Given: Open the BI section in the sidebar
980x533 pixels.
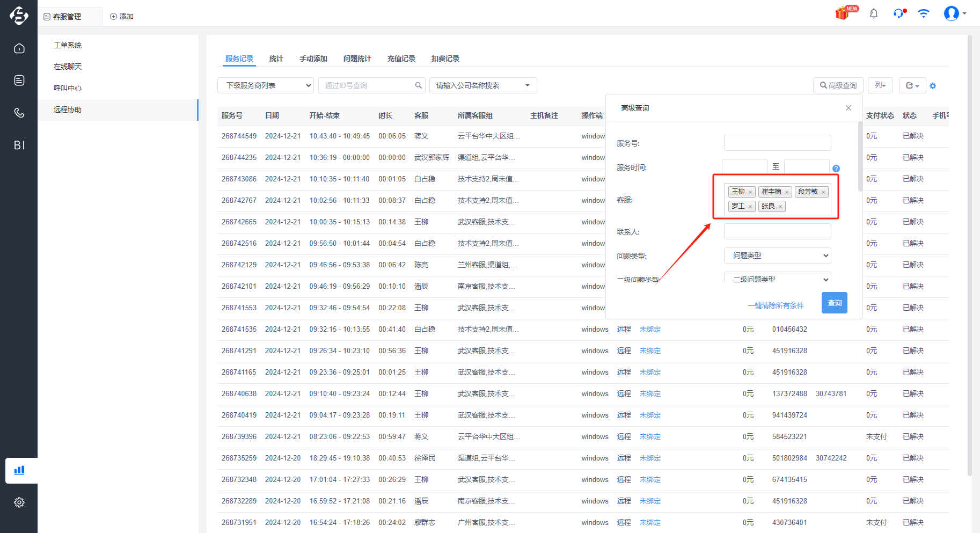Looking at the screenshot, I should pyautogui.click(x=19, y=145).
